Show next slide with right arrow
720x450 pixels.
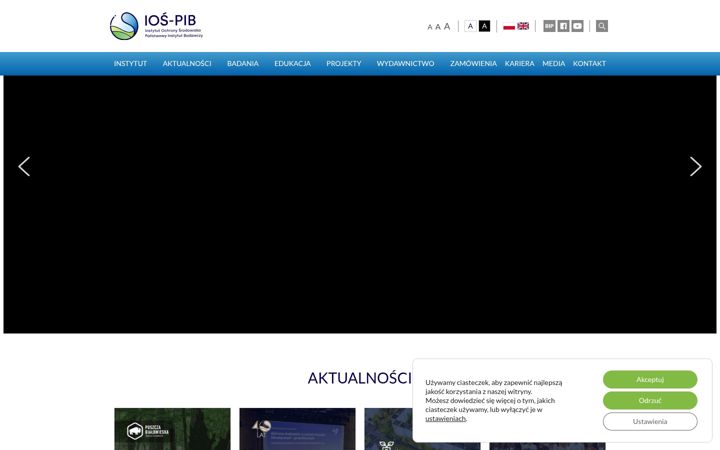coord(696,167)
